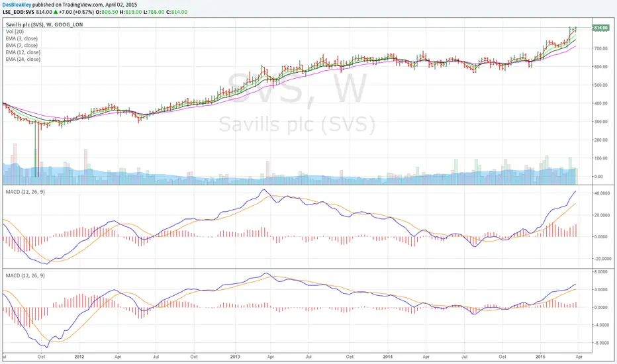617x364 pixels.
Task: Click the C:814.00 close price value
Action: point(177,12)
